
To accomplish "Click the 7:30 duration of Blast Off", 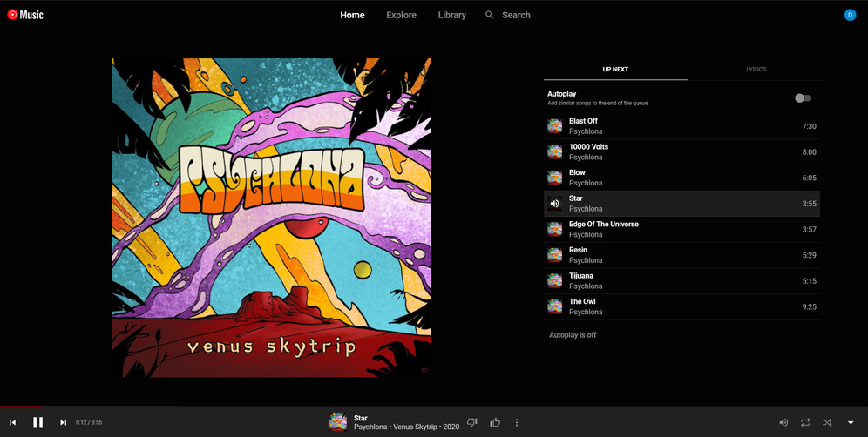I will [x=809, y=126].
